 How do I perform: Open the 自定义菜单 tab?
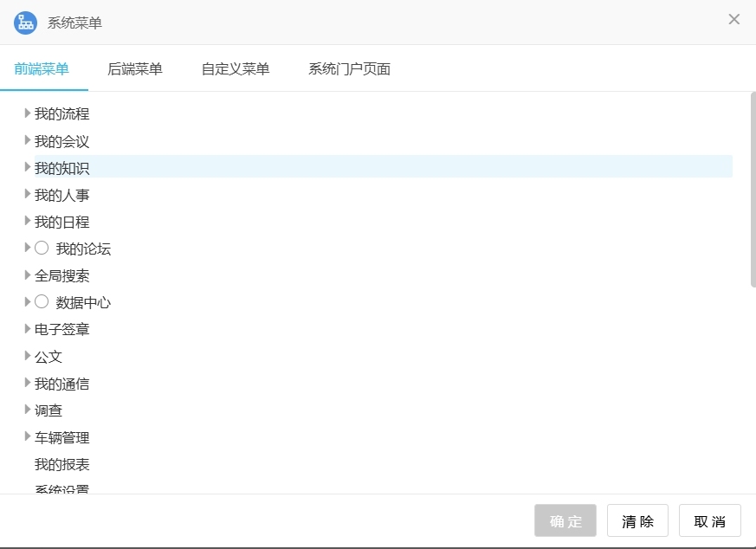(x=235, y=69)
